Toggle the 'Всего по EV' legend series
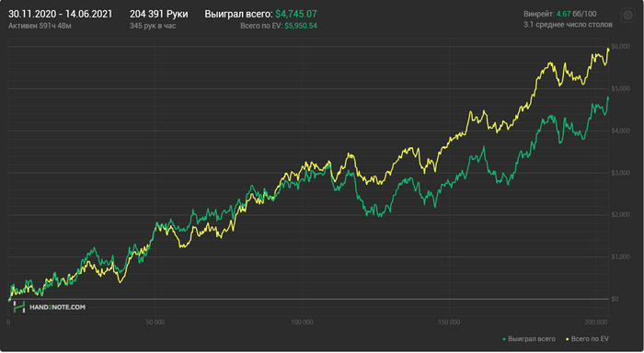644x353 pixels. pos(587,339)
